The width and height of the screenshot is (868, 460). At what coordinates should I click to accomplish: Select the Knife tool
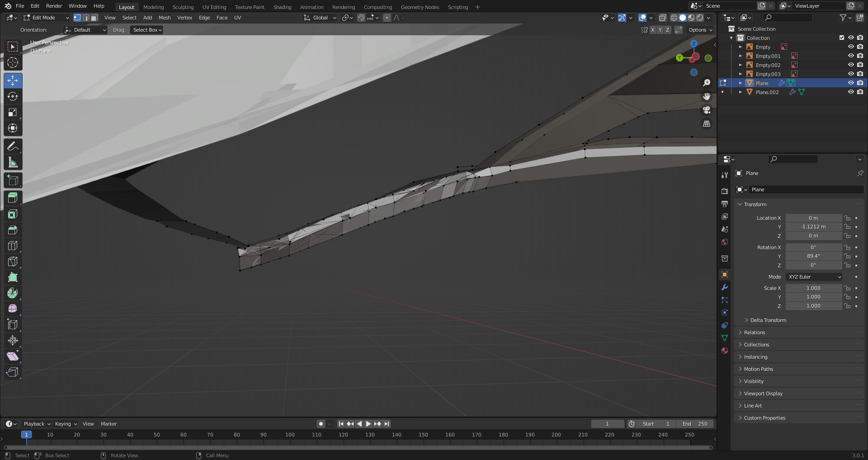coord(13,261)
